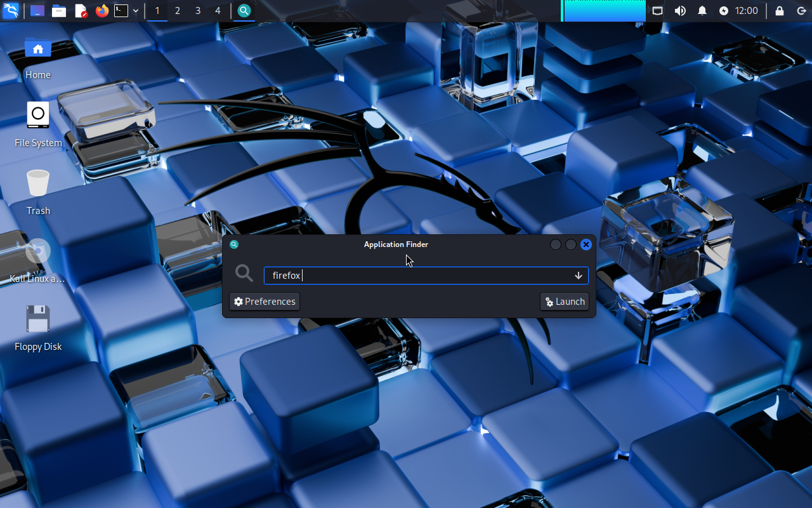Click the firefox search input field
The image size is (812, 508).
[419, 276]
